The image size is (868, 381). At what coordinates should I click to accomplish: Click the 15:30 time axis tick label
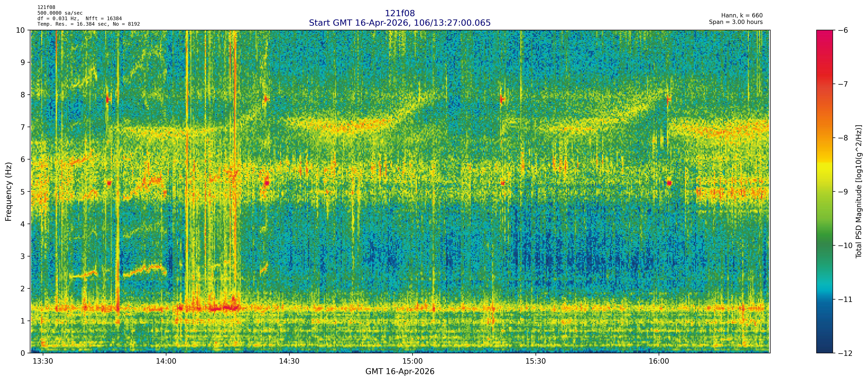(535, 362)
